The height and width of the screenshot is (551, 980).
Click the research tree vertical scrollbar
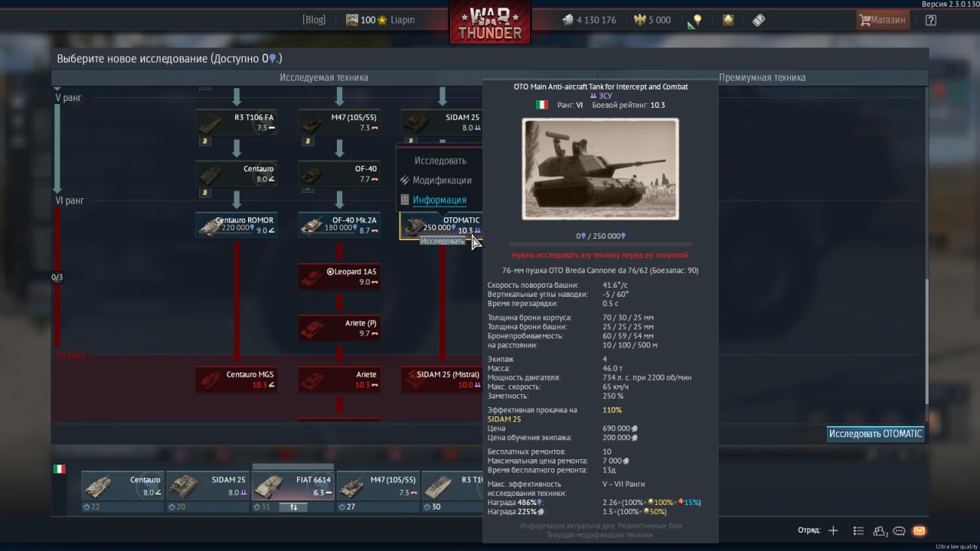point(926,341)
